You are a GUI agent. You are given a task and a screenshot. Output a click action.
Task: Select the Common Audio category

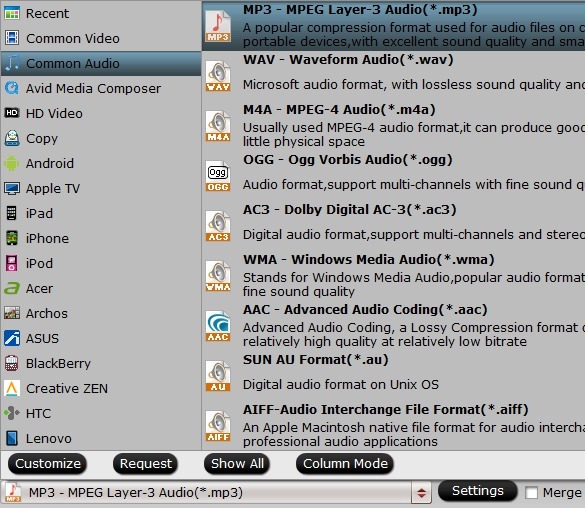pyautogui.click(x=101, y=63)
